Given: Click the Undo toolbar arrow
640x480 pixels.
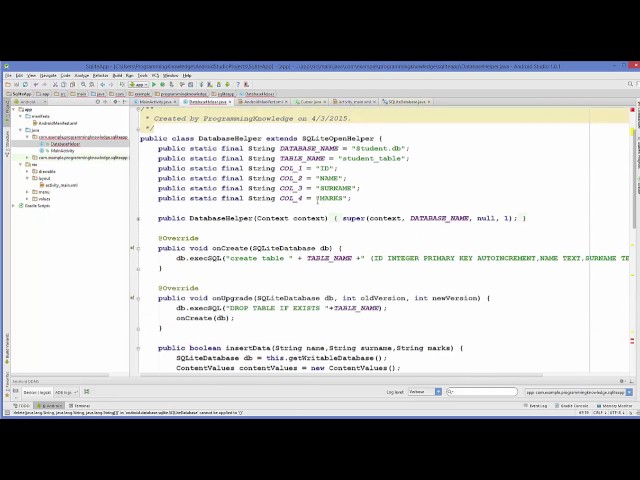Looking at the screenshot, I should click(36, 84).
